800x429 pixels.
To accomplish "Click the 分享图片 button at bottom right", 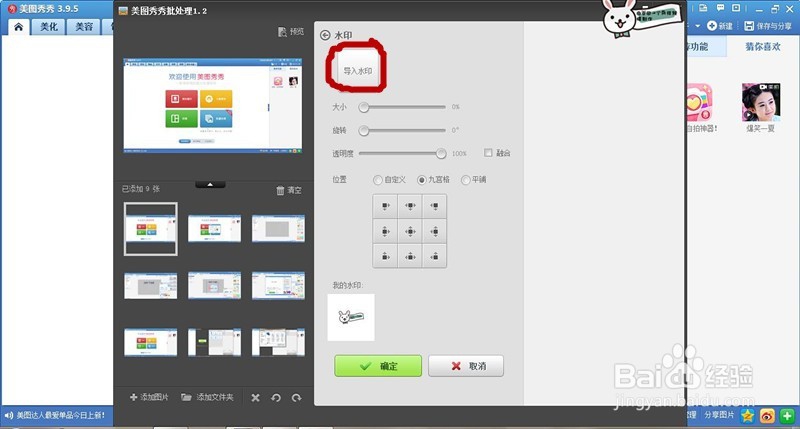I will click(x=719, y=415).
